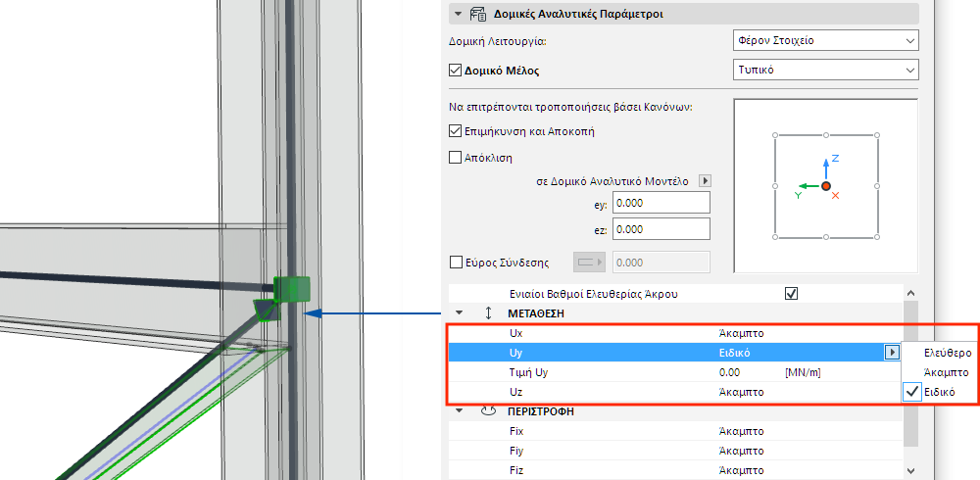980x480 pixels.
Task: Open the Τυπικό dropdown
Action: 825,70
